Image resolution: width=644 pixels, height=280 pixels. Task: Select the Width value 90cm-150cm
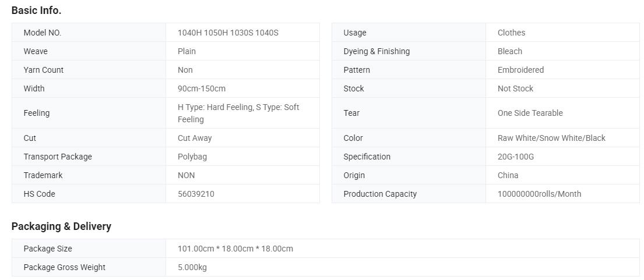[x=202, y=88]
